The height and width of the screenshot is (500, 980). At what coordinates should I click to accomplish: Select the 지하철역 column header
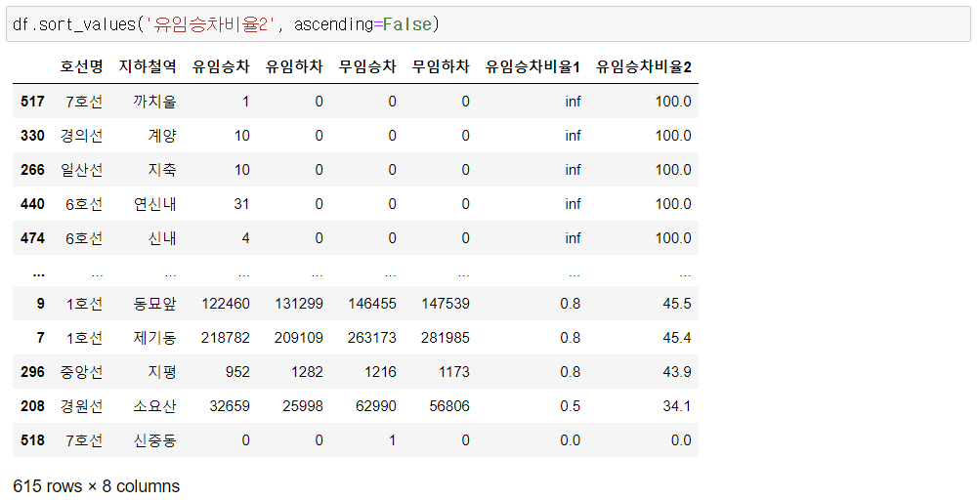point(148,66)
